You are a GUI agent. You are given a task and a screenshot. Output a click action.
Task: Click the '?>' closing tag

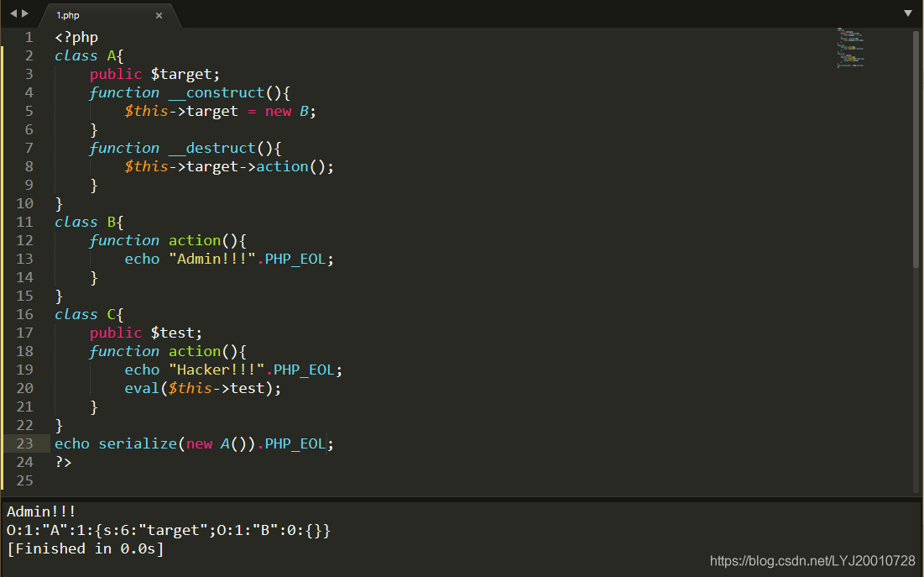(63, 462)
